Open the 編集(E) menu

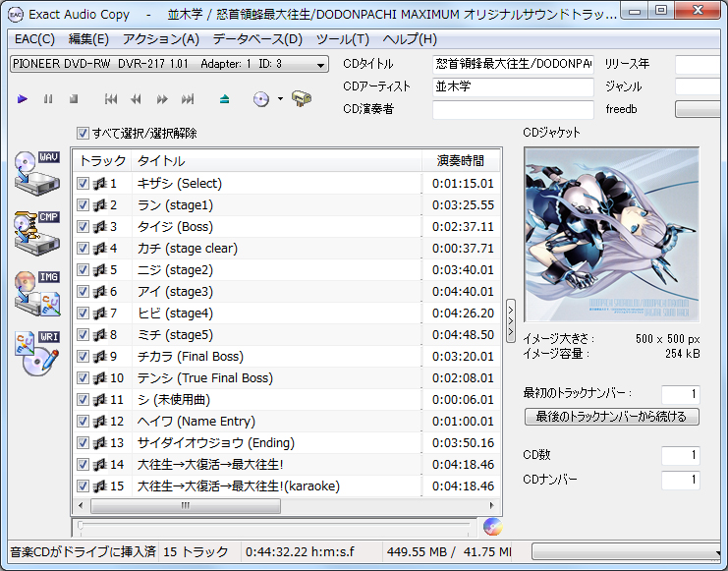coord(88,39)
